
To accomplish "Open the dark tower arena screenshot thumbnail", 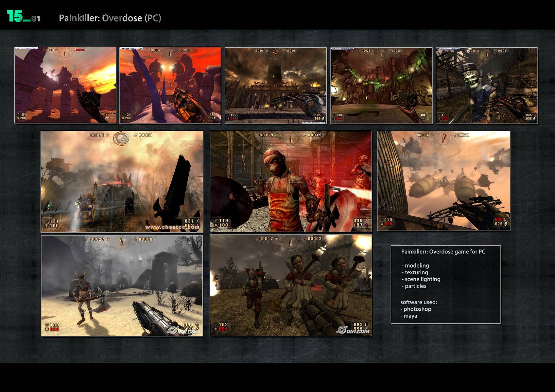I will click(x=275, y=86).
